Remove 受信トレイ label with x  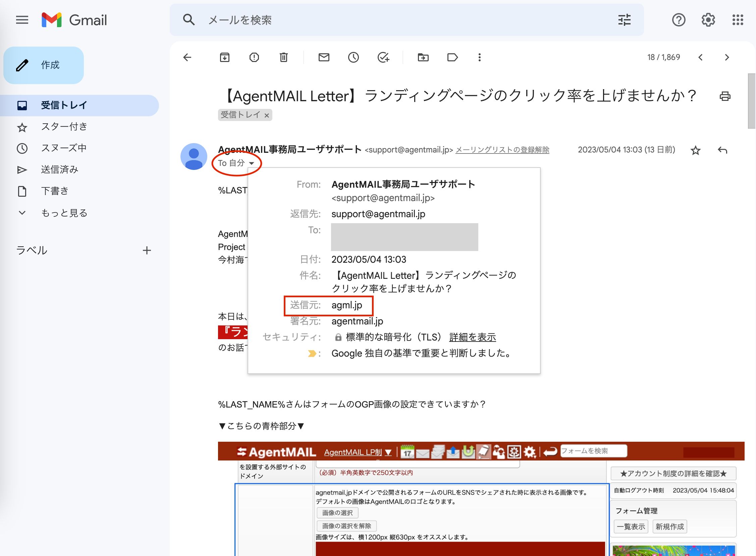pyautogui.click(x=267, y=115)
